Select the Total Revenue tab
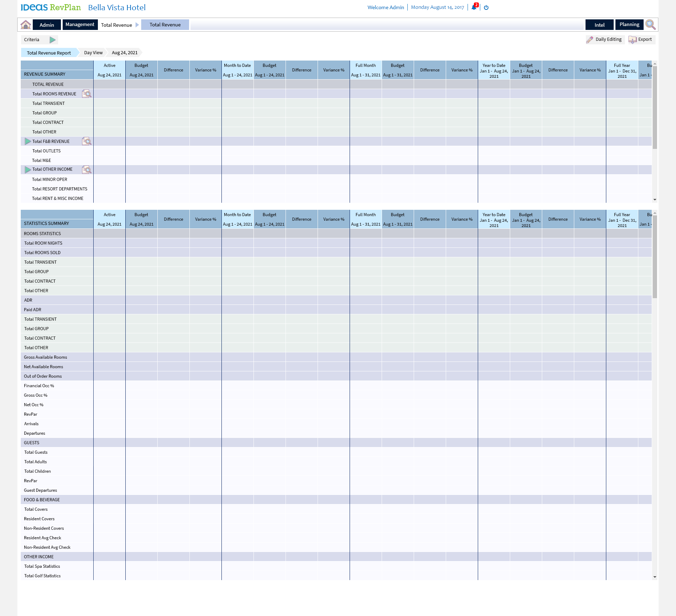This screenshot has height=616, width=676. [x=165, y=25]
